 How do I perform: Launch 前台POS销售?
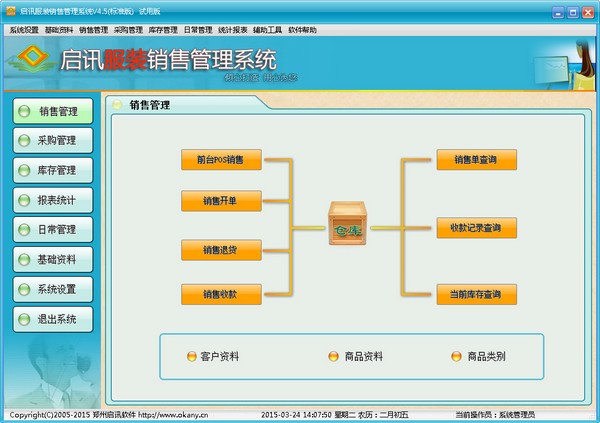pos(221,160)
